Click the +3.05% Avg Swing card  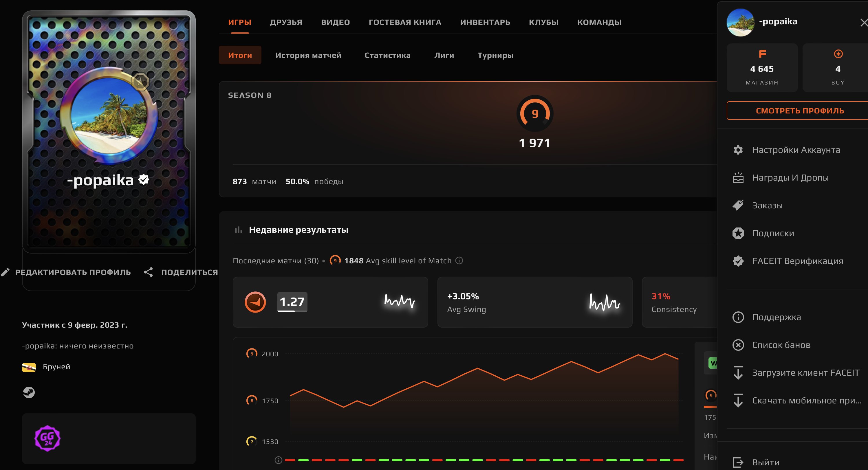(x=535, y=302)
